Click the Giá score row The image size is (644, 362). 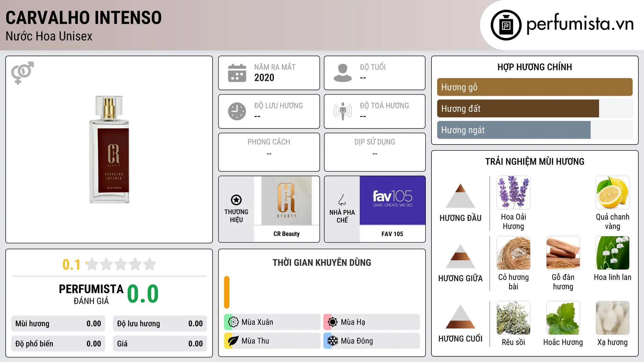tap(160, 344)
